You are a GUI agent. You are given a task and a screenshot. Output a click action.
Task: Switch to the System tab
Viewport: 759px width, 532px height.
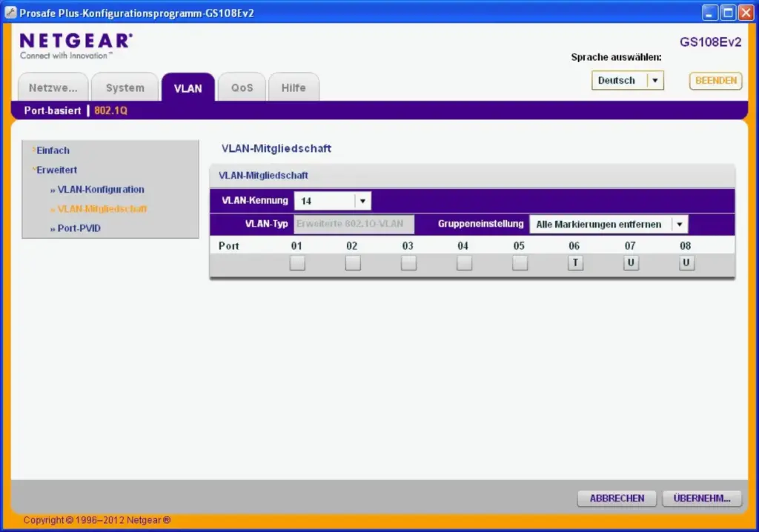[125, 87]
